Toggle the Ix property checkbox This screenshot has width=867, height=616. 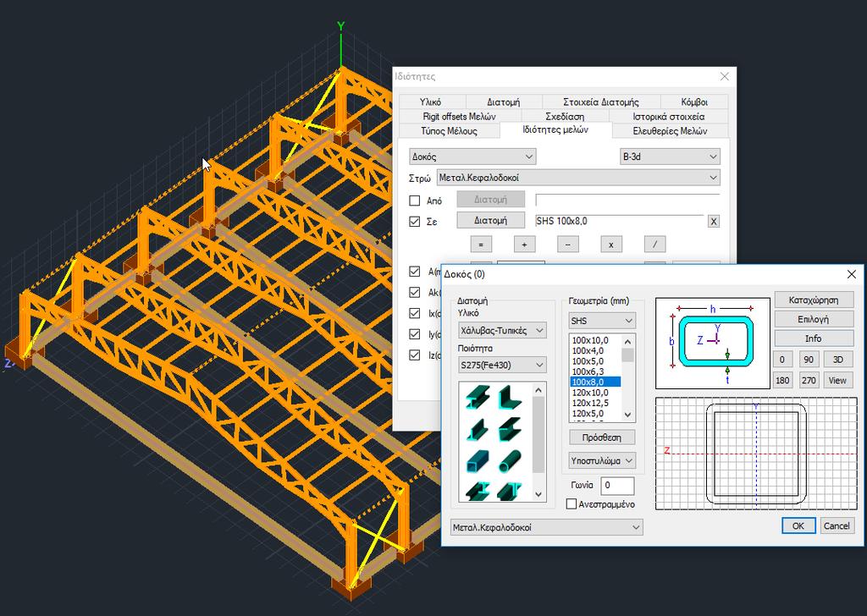[x=415, y=313]
